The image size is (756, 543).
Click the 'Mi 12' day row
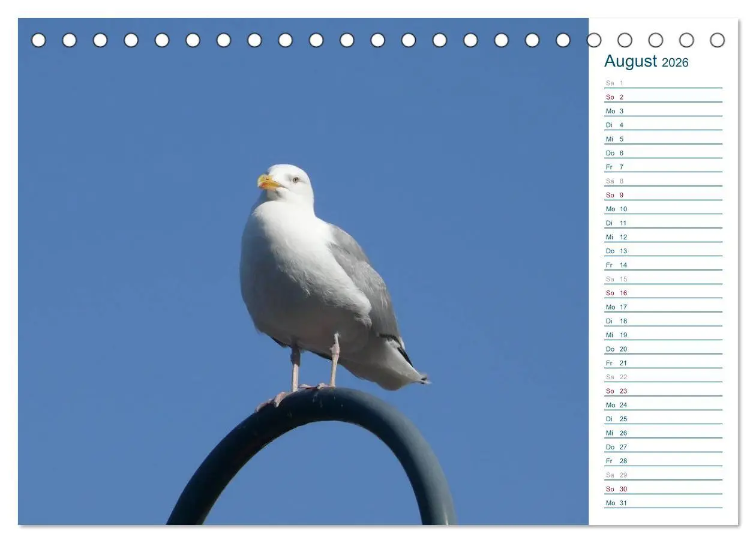tap(663, 237)
